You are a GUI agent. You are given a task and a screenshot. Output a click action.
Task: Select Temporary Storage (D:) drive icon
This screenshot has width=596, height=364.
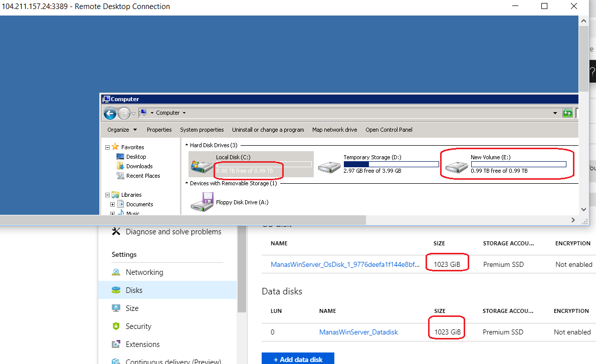pos(329,167)
